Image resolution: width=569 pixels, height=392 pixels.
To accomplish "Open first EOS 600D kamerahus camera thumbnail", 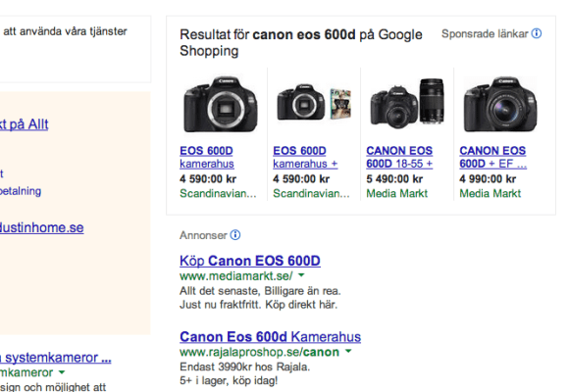I will pyautogui.click(x=221, y=104).
